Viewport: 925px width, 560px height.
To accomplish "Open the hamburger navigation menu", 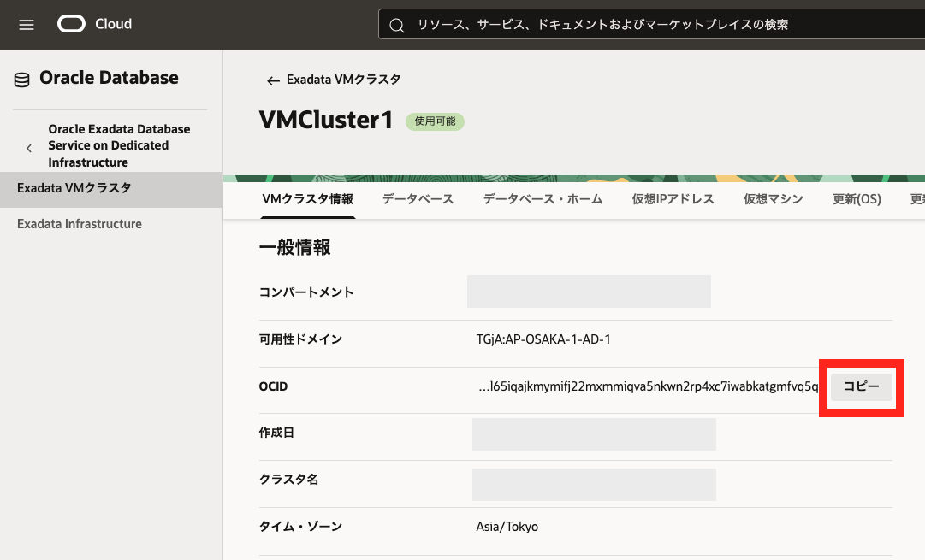I will (27, 25).
